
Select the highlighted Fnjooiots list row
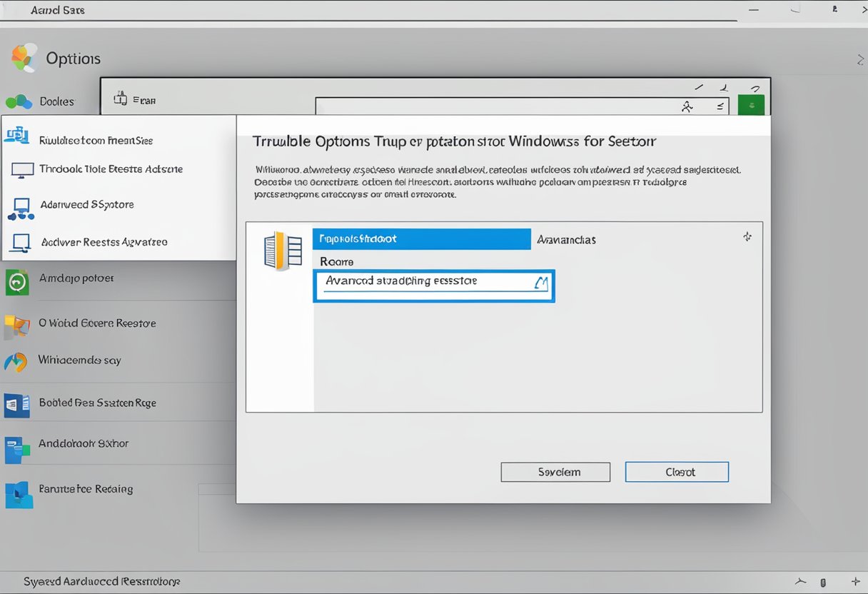click(421, 239)
